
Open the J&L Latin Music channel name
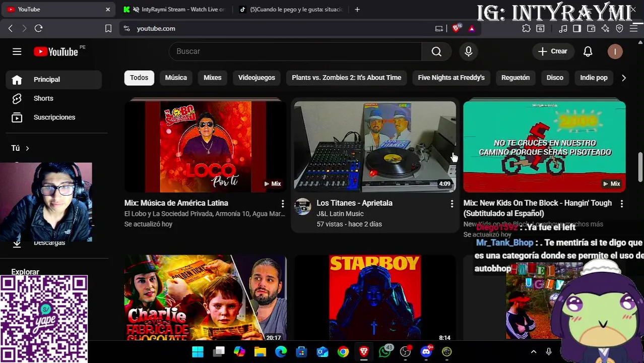pyautogui.click(x=340, y=214)
